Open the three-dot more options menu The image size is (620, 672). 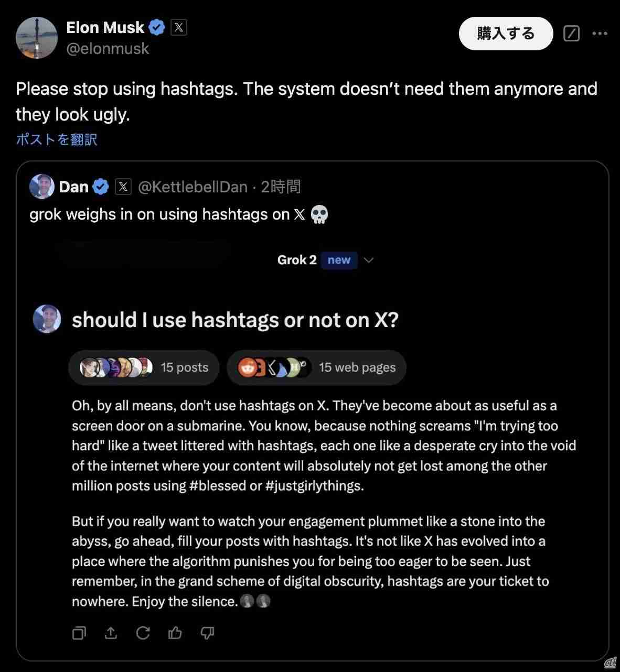[x=600, y=34]
